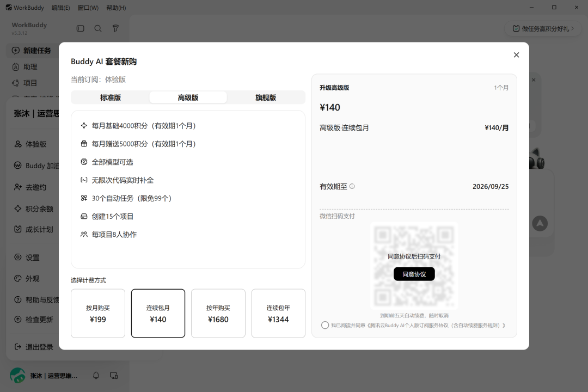Screen dimensions: 588x392
Task: Click the QR code payment image
Action: tap(414, 265)
